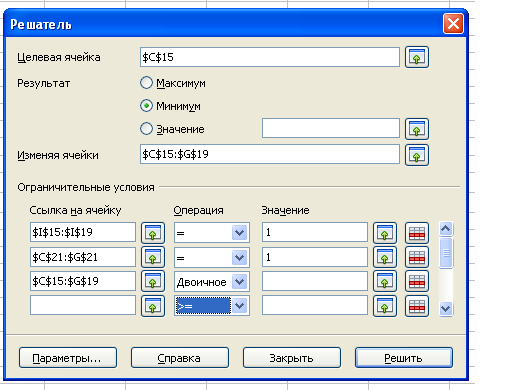Open help with Справка button
The height and width of the screenshot is (390, 512).
(x=180, y=358)
